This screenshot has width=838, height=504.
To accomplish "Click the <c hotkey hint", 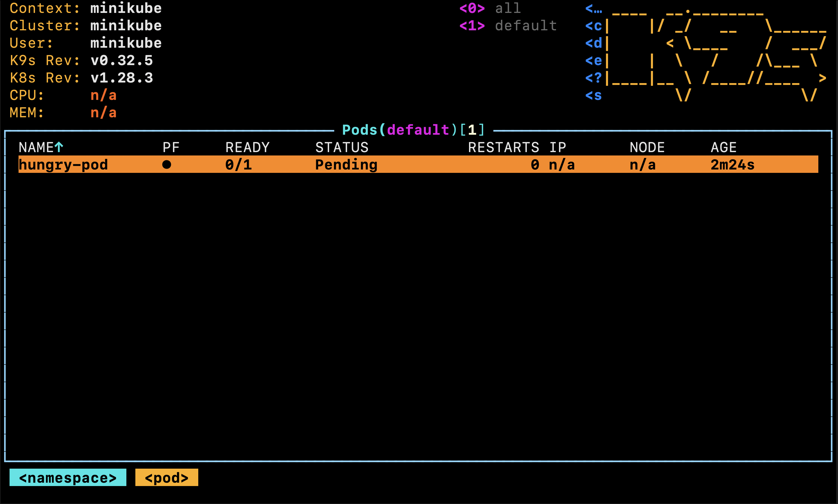I will coord(593,26).
